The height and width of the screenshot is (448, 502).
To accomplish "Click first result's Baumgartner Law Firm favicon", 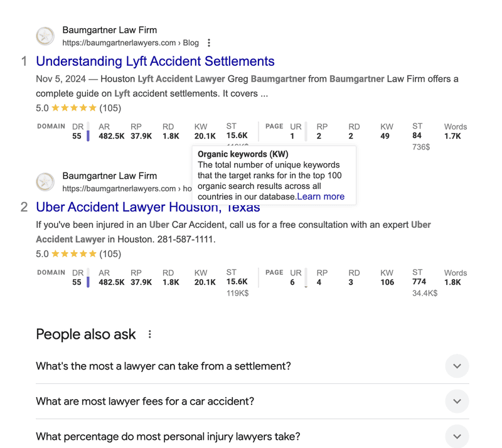I will [45, 36].
